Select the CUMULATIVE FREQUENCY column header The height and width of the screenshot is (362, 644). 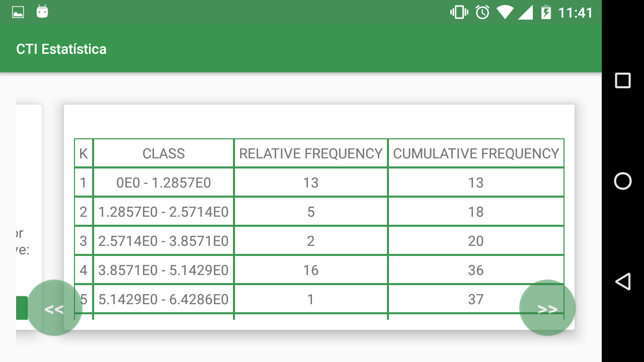[x=476, y=153]
